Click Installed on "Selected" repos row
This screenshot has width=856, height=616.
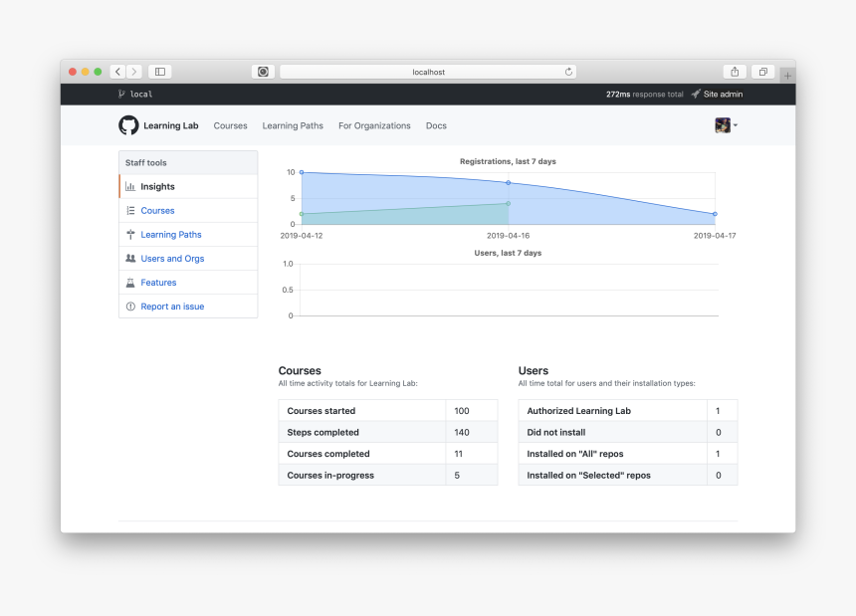pos(628,476)
